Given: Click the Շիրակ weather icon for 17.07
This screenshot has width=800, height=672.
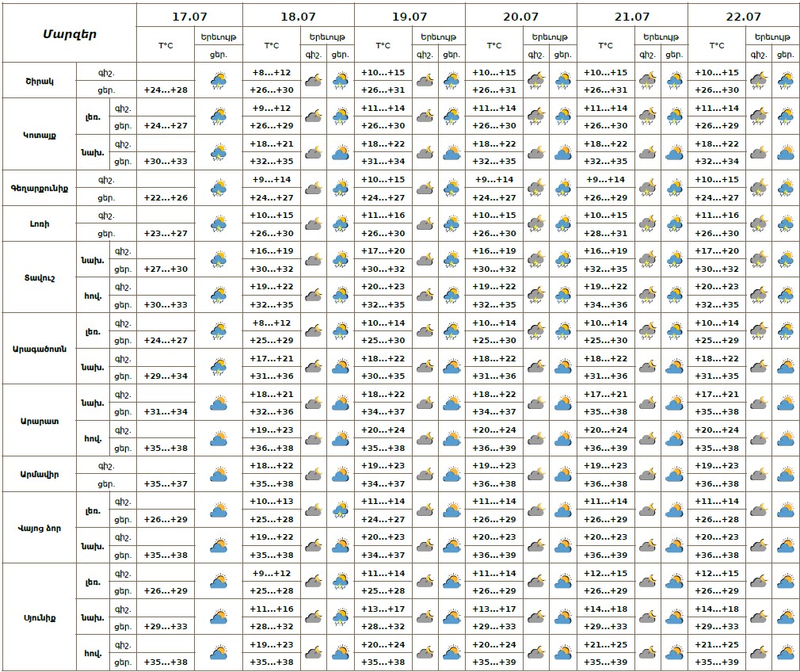Looking at the screenshot, I should [x=219, y=80].
